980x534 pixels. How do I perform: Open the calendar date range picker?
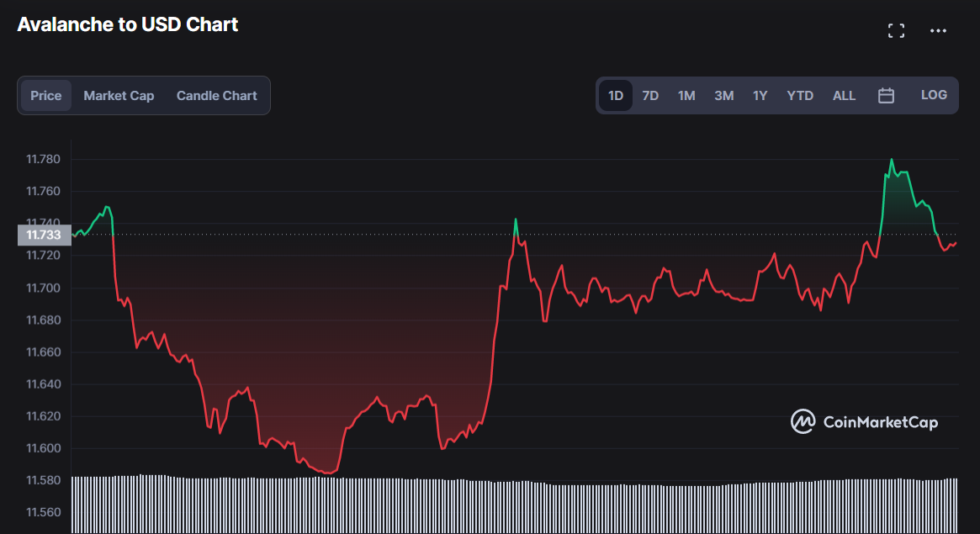886,96
